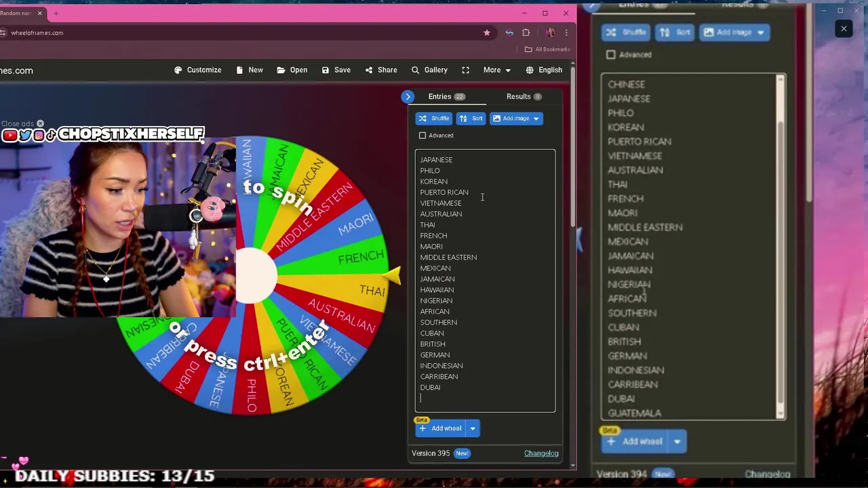
Task: Switch to the Results tab
Action: (524, 96)
